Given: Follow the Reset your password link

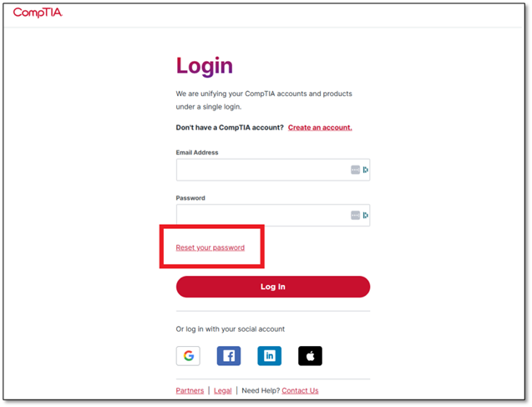Looking at the screenshot, I should pos(210,247).
